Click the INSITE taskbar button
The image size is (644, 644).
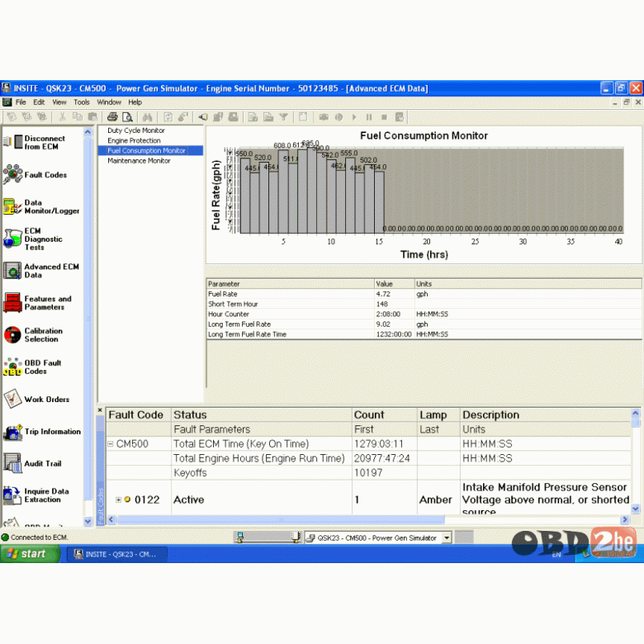pyautogui.click(x=117, y=555)
